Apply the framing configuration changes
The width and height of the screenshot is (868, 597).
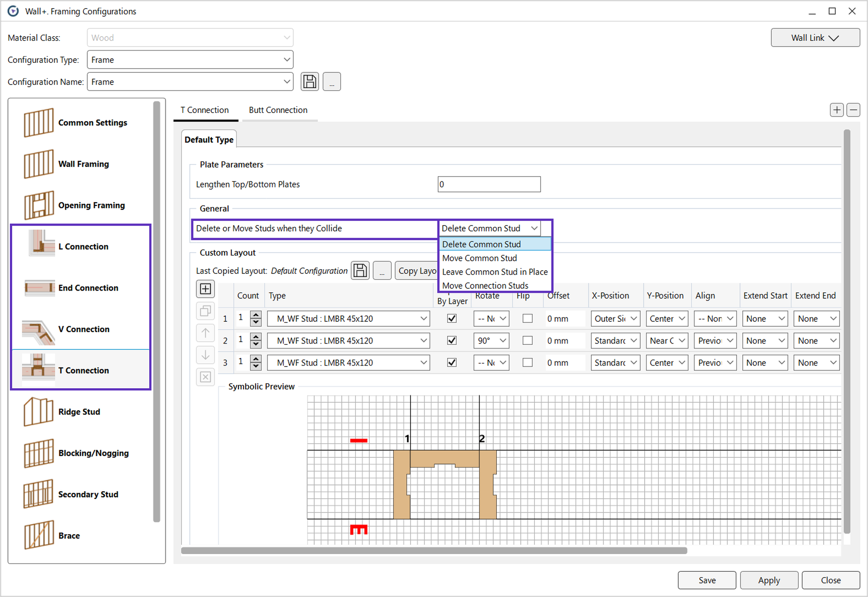[x=769, y=580]
